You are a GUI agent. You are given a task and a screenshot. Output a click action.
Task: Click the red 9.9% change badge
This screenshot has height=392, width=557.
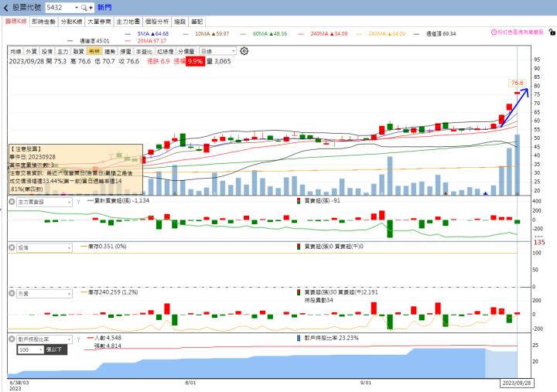pyautogui.click(x=195, y=61)
